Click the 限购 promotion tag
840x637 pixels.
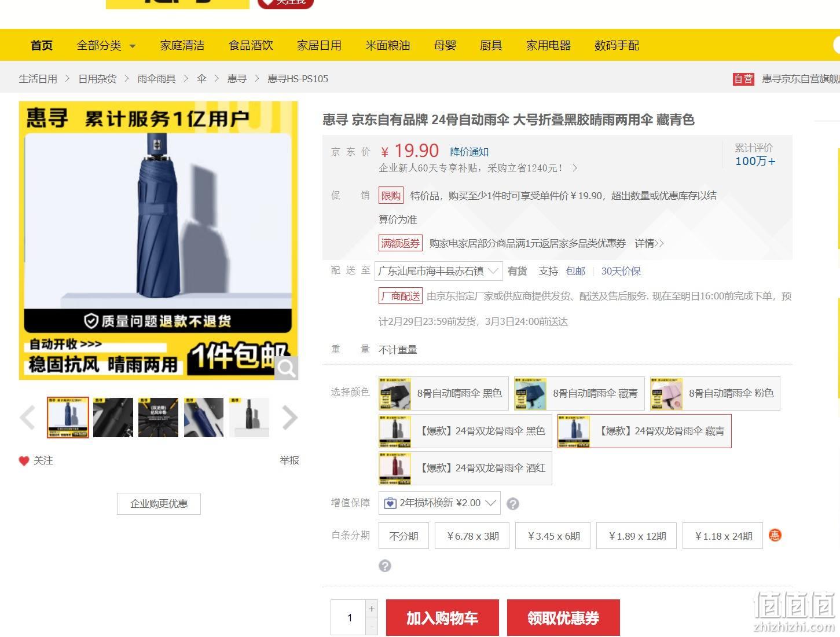coord(391,196)
